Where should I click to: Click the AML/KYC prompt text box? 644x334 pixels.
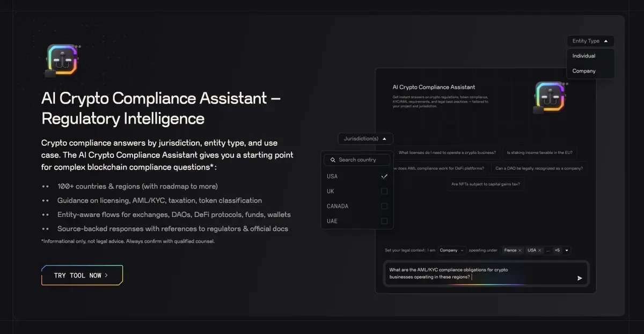tap(486, 273)
